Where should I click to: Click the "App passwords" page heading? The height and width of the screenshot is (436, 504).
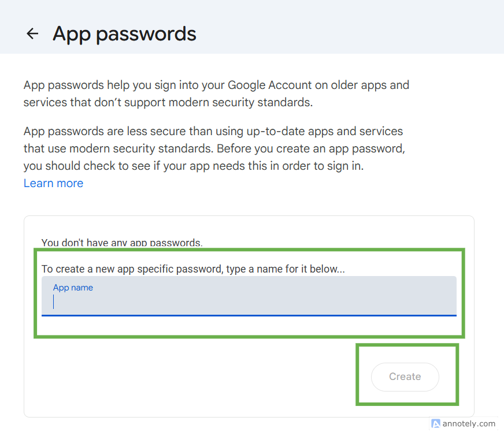click(x=124, y=34)
